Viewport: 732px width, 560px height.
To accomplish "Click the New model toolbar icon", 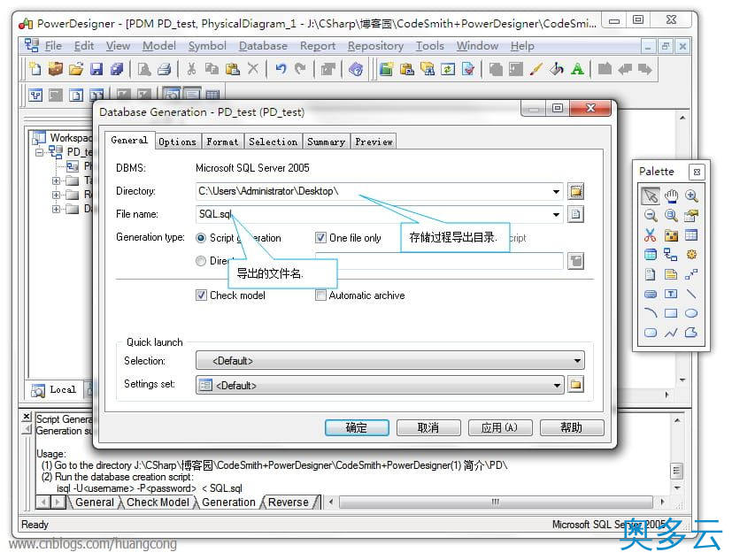I will tap(35, 69).
